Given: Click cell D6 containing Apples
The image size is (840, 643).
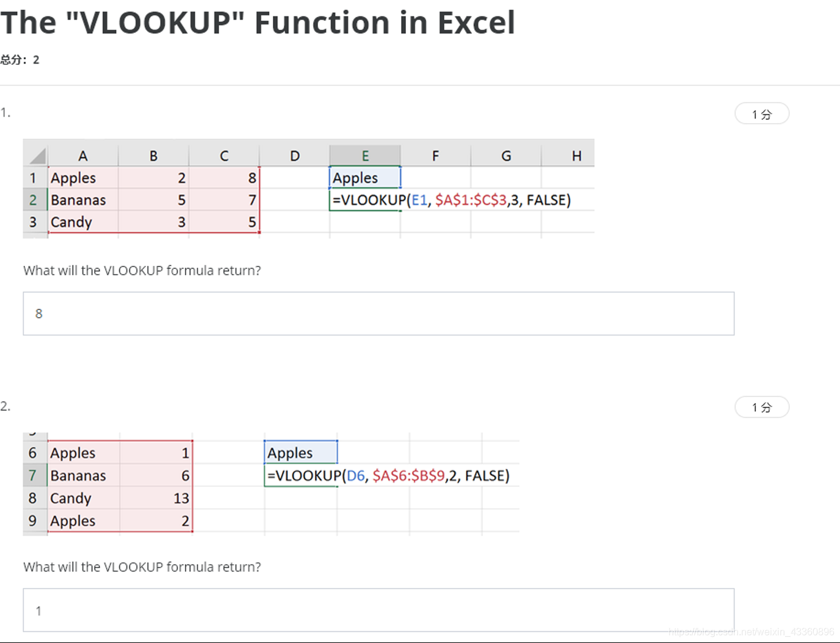Looking at the screenshot, I should coord(301,453).
